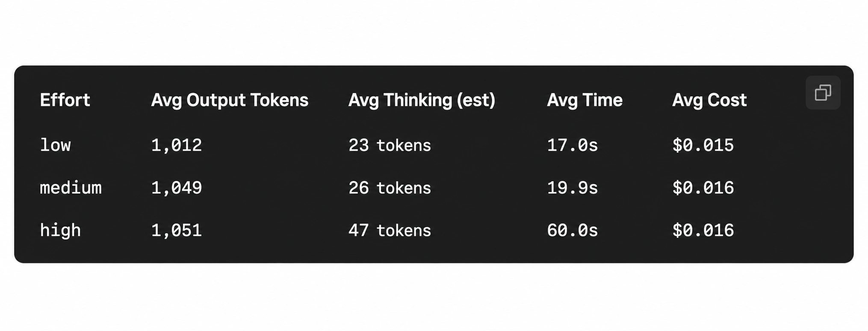
Task: Select the 1,049 output tokens value
Action: pos(177,188)
